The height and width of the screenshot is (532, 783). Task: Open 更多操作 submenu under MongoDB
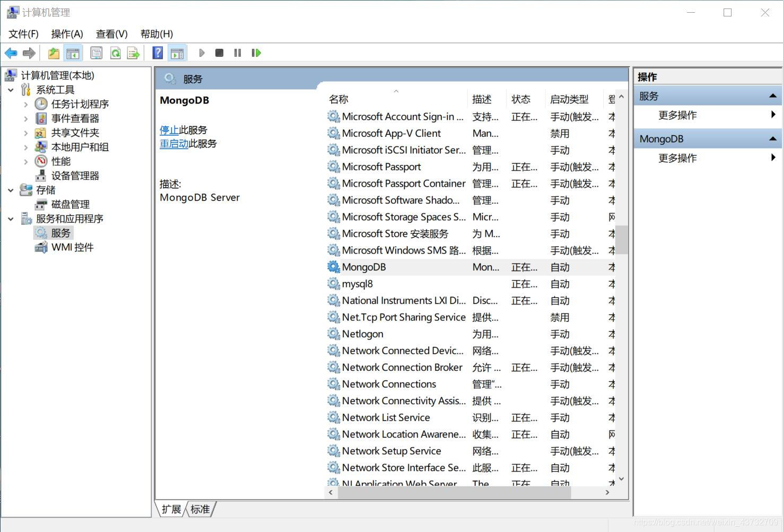(708, 158)
